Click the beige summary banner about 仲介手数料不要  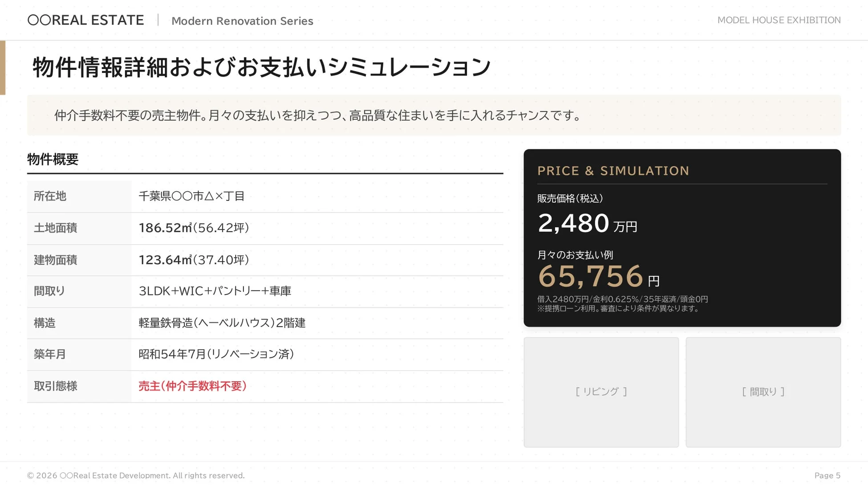[x=434, y=115]
